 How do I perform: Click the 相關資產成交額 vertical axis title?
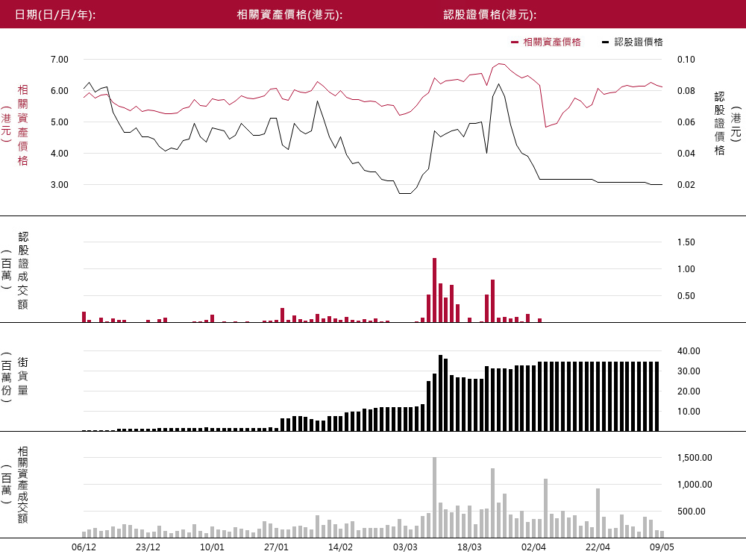(23, 485)
